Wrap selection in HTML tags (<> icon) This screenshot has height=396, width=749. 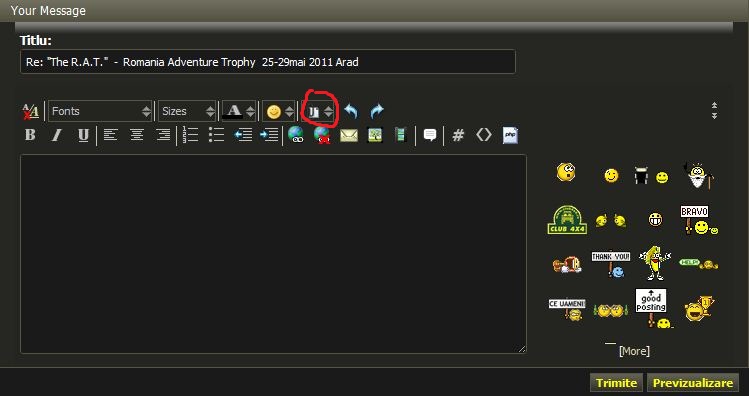click(483, 135)
